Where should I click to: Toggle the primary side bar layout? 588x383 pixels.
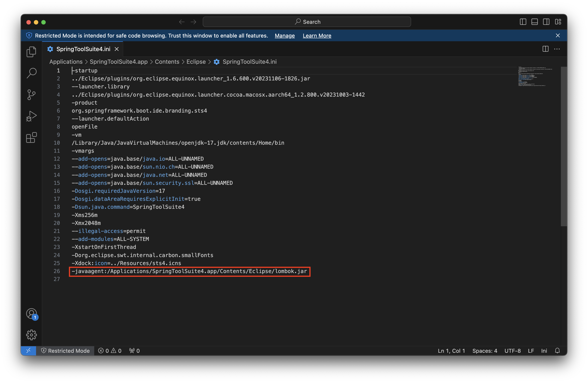(x=523, y=22)
